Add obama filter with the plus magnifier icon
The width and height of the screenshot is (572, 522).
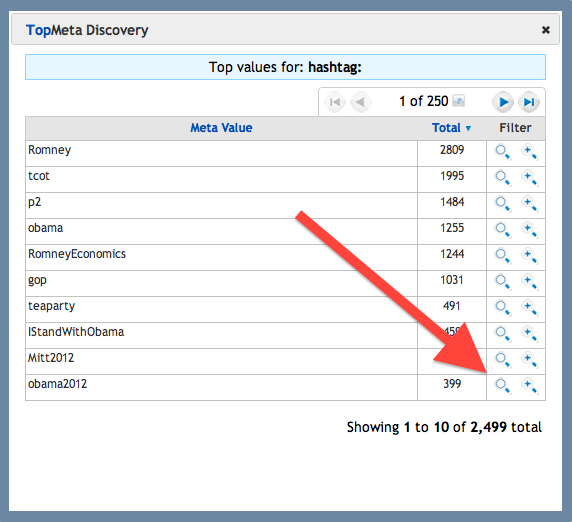tap(529, 230)
